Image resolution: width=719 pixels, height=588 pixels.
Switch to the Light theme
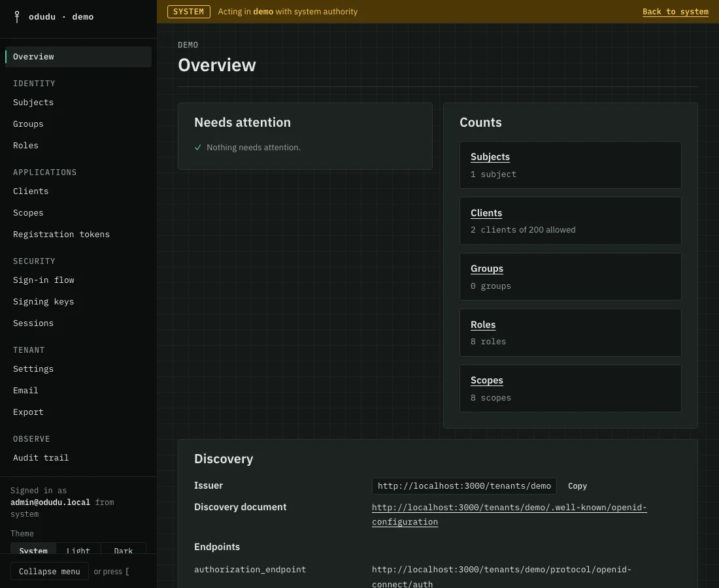(78, 549)
